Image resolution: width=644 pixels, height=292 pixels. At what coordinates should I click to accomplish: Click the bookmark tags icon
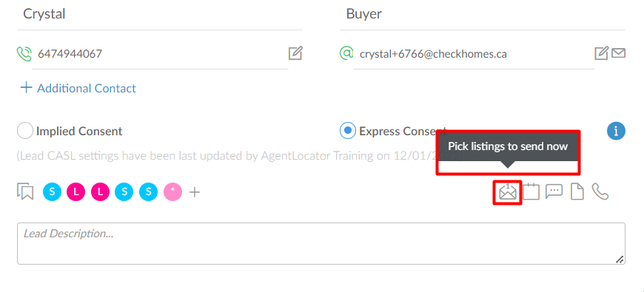[x=25, y=191]
